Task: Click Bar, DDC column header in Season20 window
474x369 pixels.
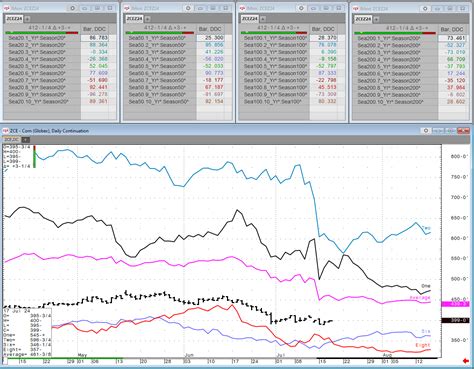Action: (95, 29)
